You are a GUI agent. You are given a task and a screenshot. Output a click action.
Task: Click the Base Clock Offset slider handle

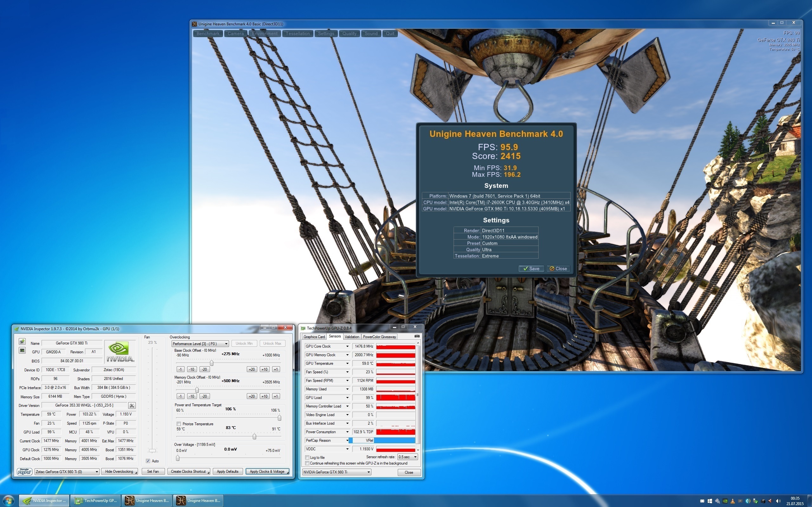[x=211, y=363]
